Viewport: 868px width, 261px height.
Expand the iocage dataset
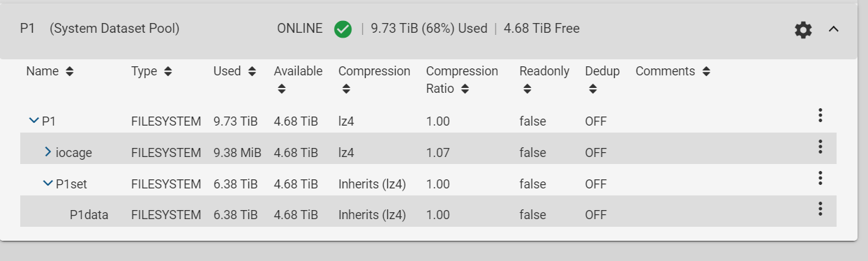[x=48, y=151]
